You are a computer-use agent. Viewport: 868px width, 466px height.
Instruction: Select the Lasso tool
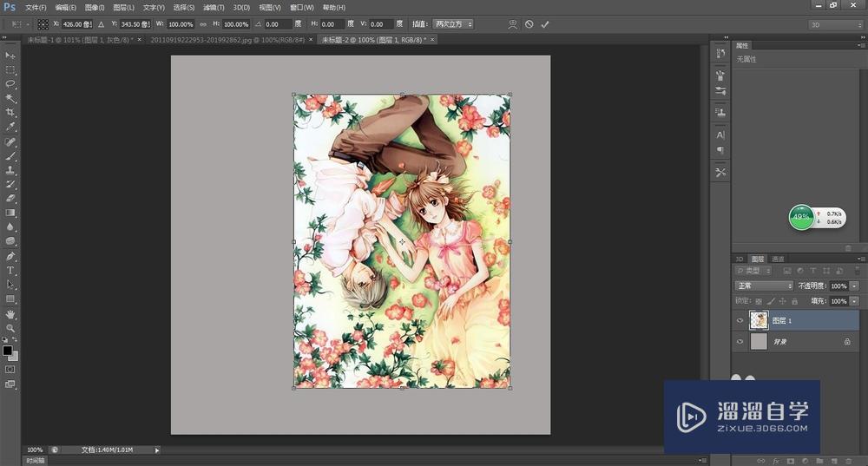pos(10,84)
